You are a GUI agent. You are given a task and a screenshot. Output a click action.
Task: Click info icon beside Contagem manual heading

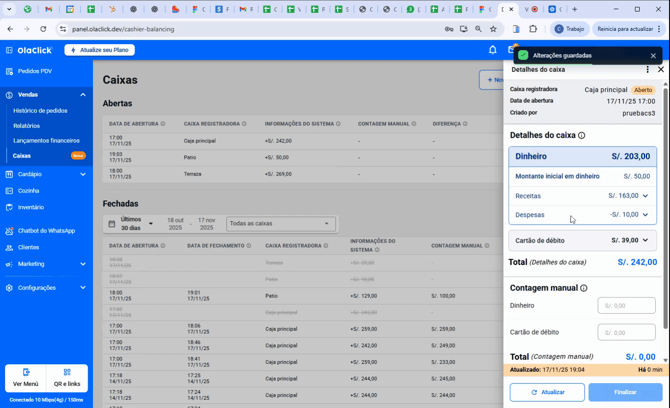pyautogui.click(x=584, y=288)
